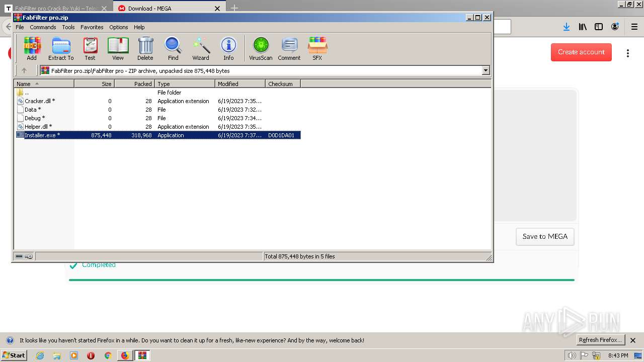Open MEGA page three-dot options menu
Viewport: 644px width, 362px height.
point(628,53)
